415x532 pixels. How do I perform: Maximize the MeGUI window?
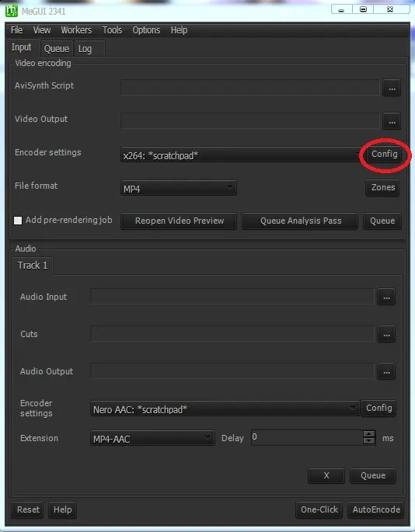(364, 9)
